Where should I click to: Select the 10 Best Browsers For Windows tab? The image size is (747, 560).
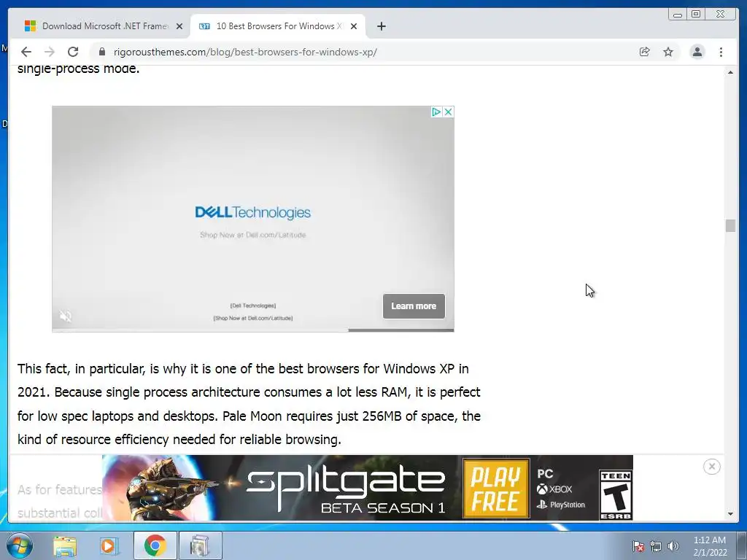click(276, 26)
